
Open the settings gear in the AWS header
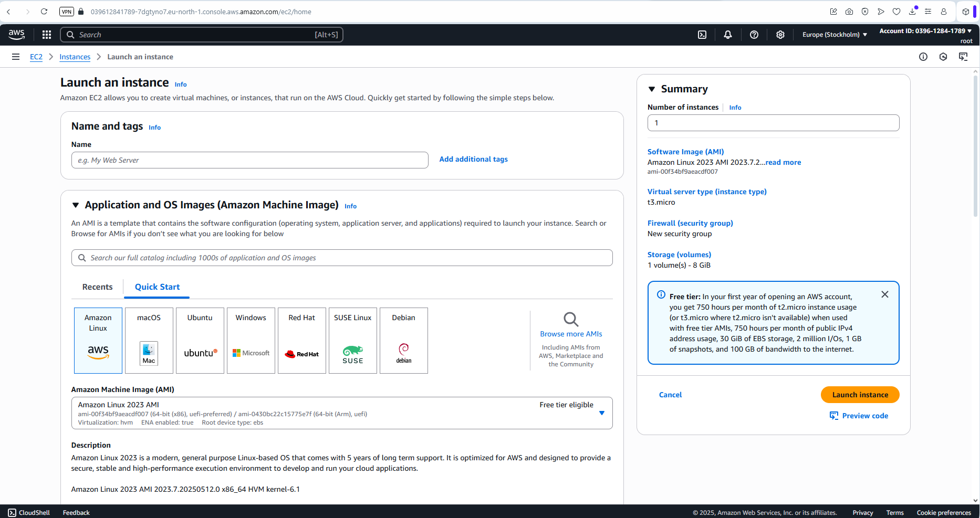(x=780, y=35)
